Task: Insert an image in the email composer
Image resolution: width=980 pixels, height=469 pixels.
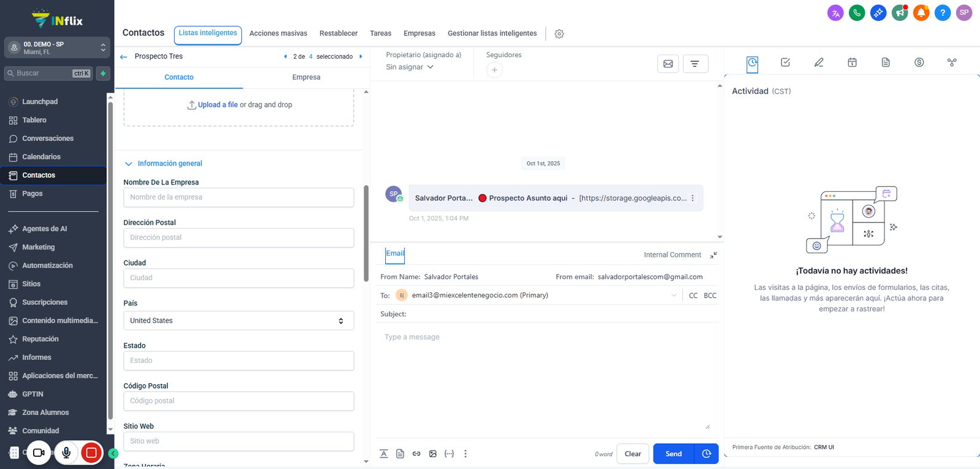Action: [x=433, y=454]
